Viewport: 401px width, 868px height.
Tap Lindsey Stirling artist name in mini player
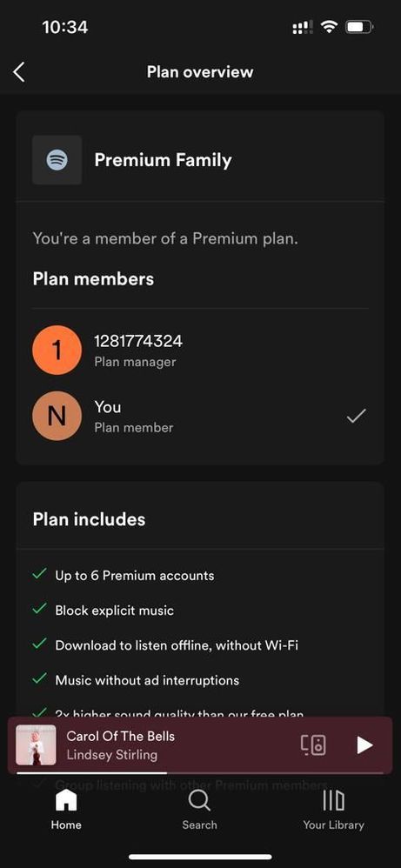click(x=112, y=755)
